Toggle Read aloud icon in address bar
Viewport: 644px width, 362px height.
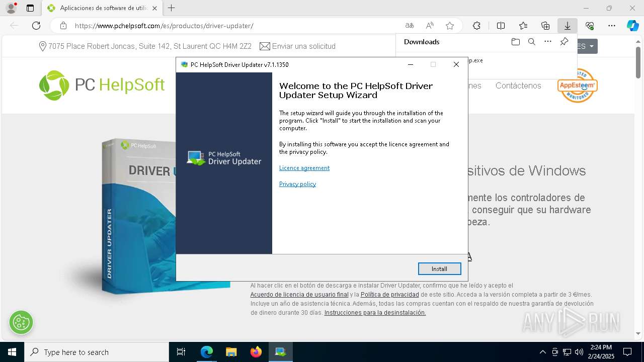point(430,26)
